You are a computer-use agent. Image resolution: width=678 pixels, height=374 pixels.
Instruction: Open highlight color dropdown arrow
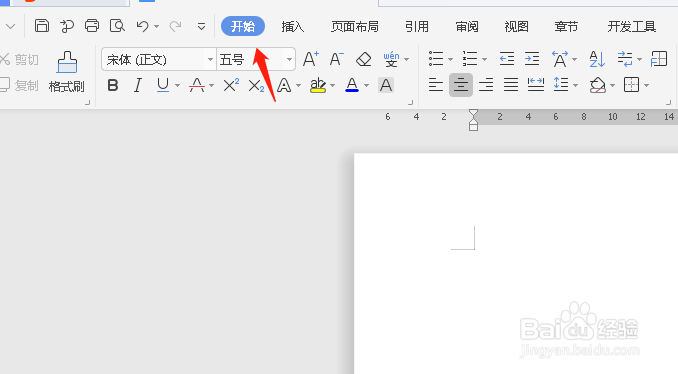[x=333, y=86]
